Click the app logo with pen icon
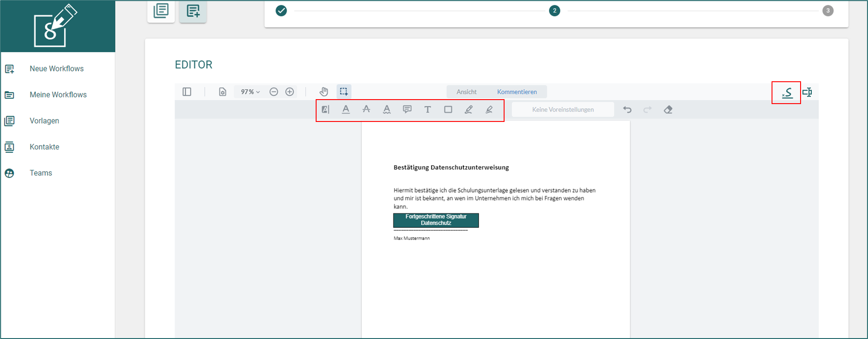This screenshot has width=868, height=339. coord(55,25)
